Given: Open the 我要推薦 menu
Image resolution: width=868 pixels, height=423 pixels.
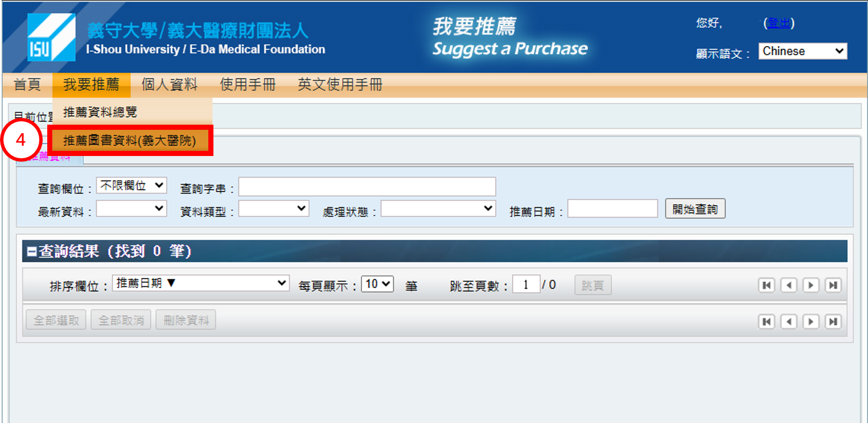Looking at the screenshot, I should click(91, 85).
